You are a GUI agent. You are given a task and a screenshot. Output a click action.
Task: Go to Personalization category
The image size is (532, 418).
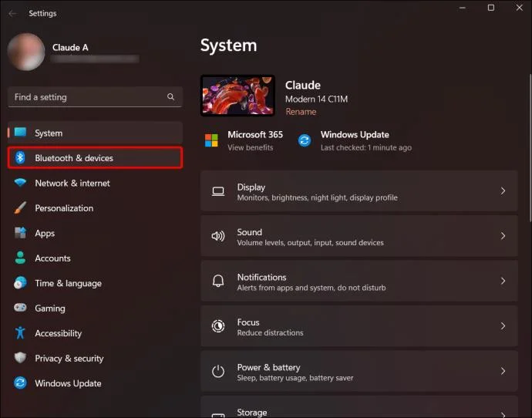point(64,208)
